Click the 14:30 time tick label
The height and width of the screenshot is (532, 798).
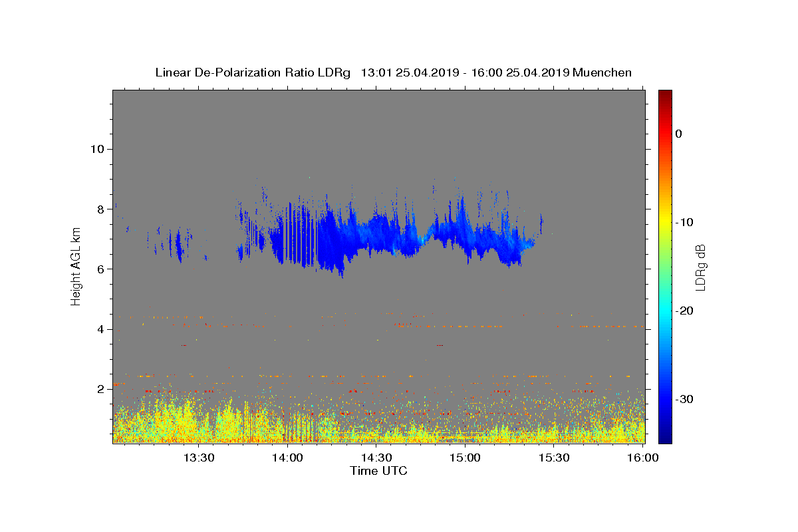[376, 458]
